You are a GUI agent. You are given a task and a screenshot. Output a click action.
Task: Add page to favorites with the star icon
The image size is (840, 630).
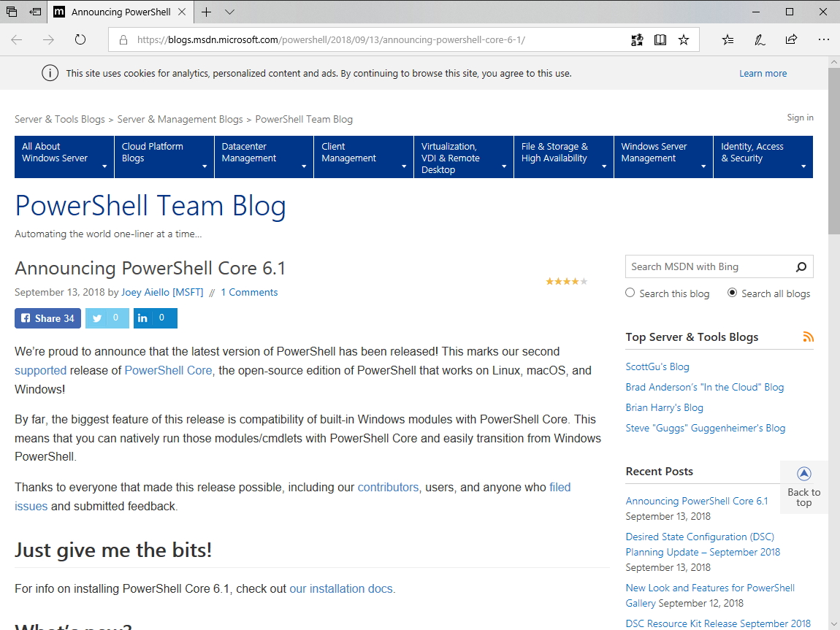tap(683, 39)
